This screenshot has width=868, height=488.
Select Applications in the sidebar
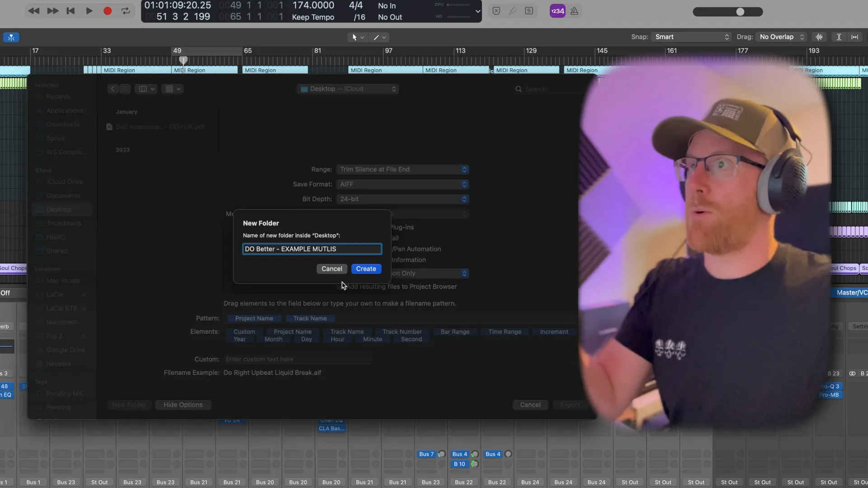[65, 111]
